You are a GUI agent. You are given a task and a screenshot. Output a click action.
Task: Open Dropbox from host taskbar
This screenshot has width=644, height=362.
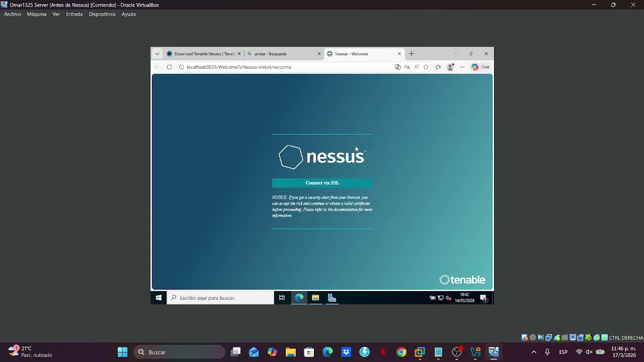click(346, 352)
